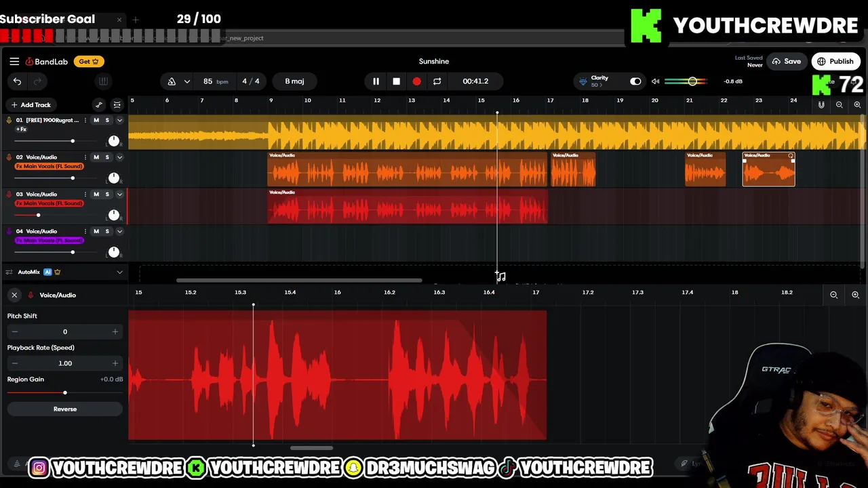Open track 01 three-dot menu
Viewport: 868px width, 488px height.
85,121
